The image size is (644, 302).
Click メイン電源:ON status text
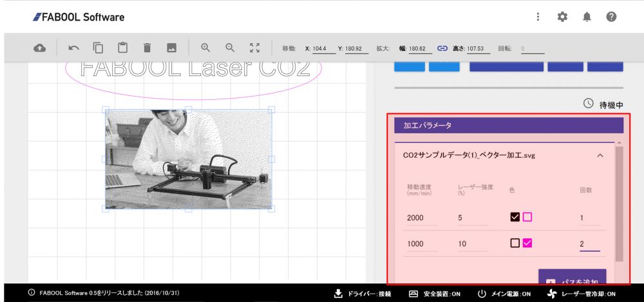point(511,294)
